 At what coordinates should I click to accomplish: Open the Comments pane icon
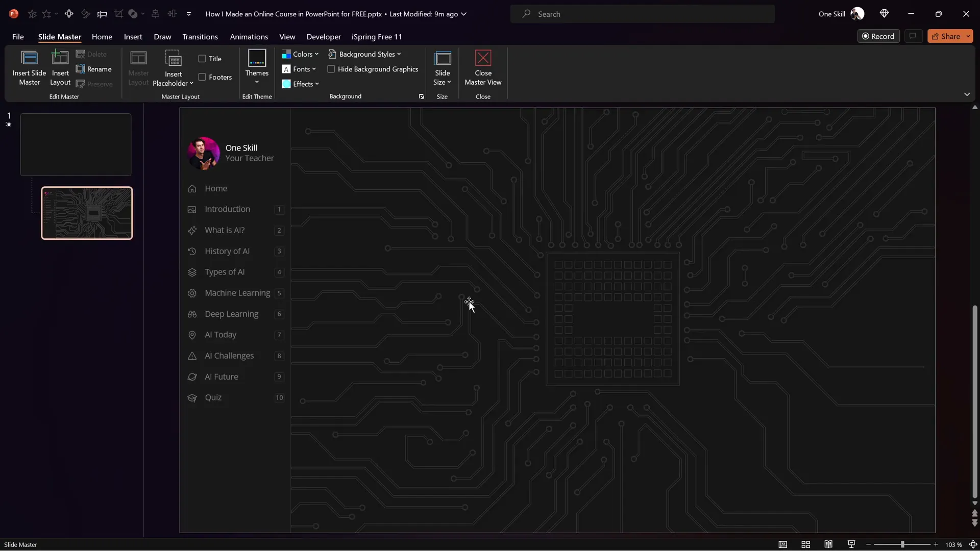pos(913,36)
